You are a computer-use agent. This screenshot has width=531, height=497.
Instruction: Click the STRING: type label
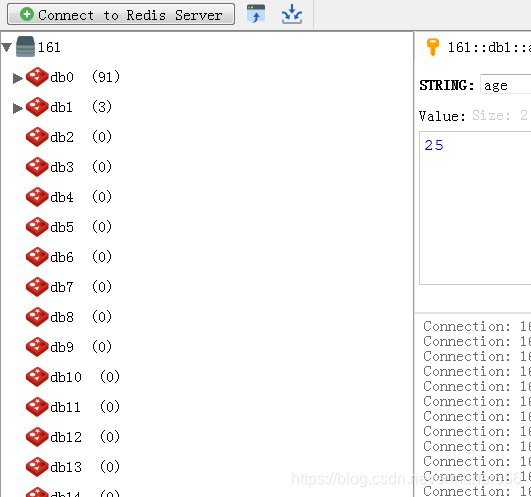tap(447, 85)
